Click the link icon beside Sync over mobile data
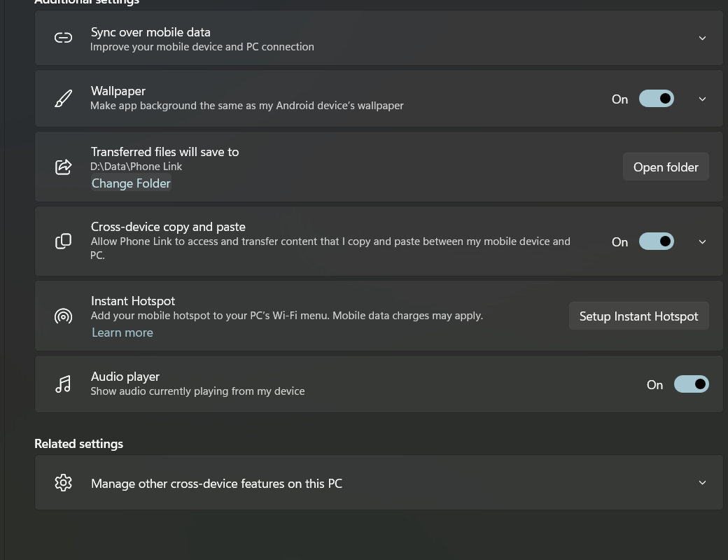 63,38
